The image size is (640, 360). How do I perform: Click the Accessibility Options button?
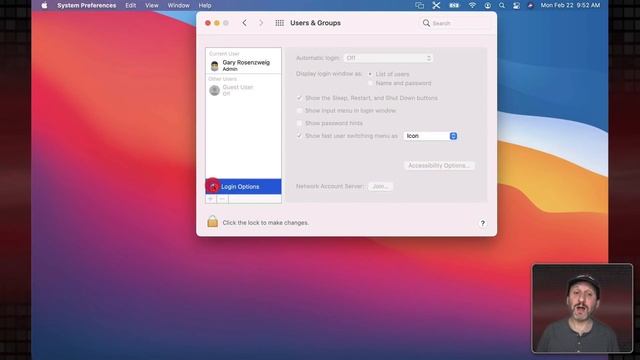point(439,165)
